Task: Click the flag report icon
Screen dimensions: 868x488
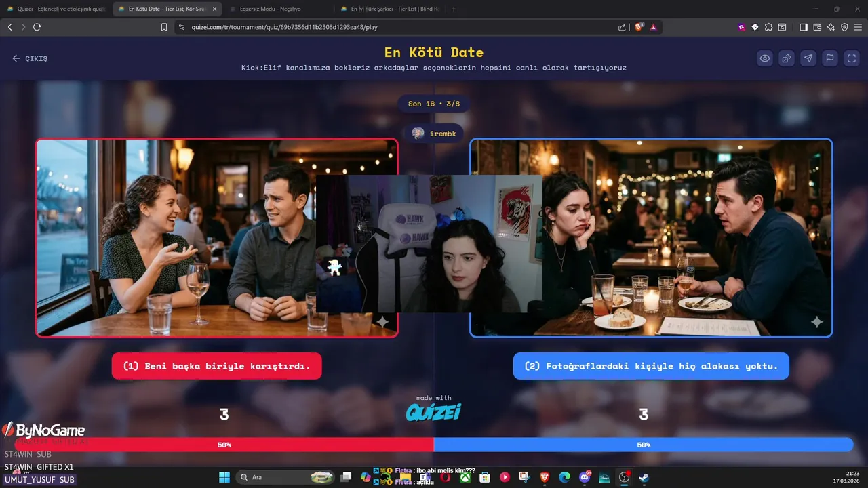Action: [830, 58]
